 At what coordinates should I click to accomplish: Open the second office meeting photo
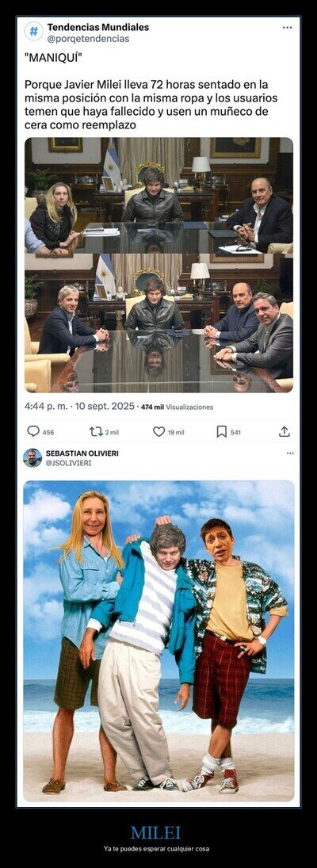coord(158,323)
